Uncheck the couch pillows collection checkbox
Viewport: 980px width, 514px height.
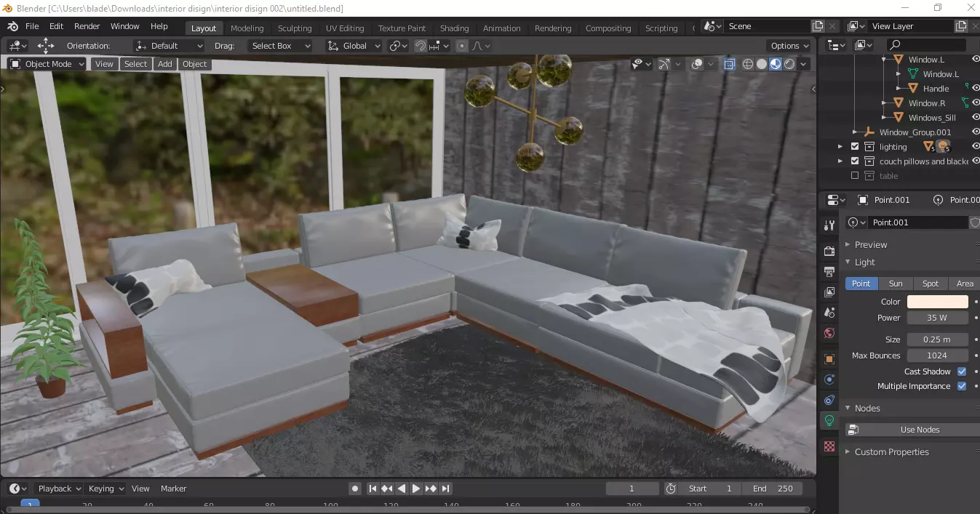[x=855, y=161]
